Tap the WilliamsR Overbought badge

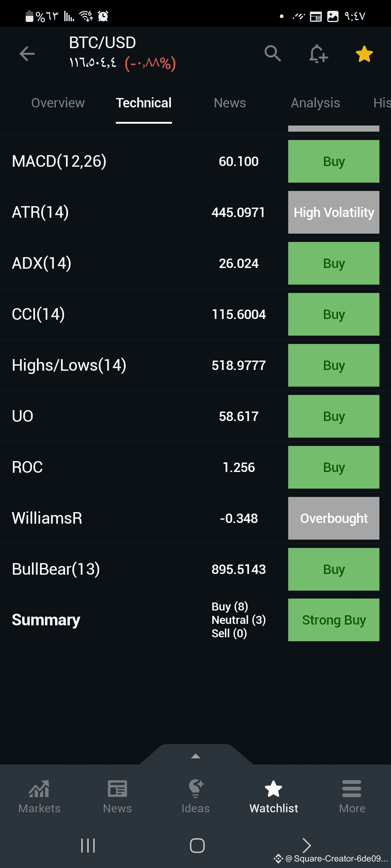tap(333, 518)
